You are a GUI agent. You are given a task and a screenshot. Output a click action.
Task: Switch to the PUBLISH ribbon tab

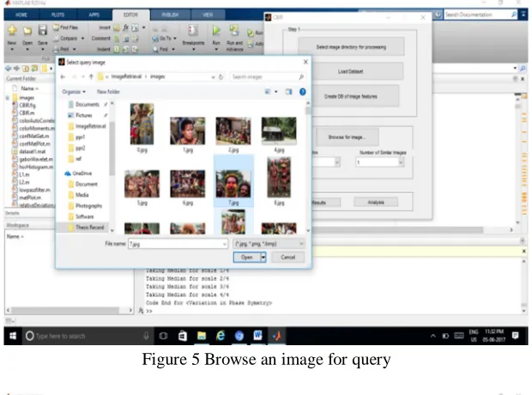click(170, 15)
